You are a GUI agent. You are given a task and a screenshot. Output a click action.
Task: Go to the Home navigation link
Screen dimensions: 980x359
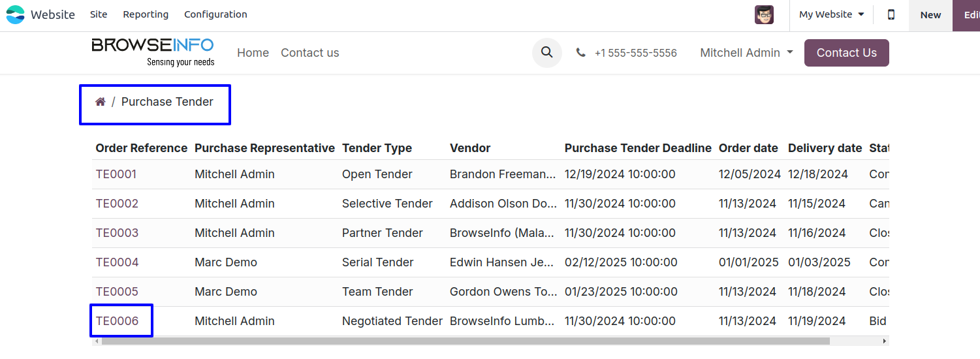[253, 53]
